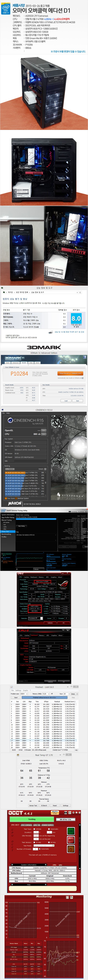Select Benchmarking in Intel XTU sidebar
This screenshot has height=980, width=88.
click(x=6, y=534)
